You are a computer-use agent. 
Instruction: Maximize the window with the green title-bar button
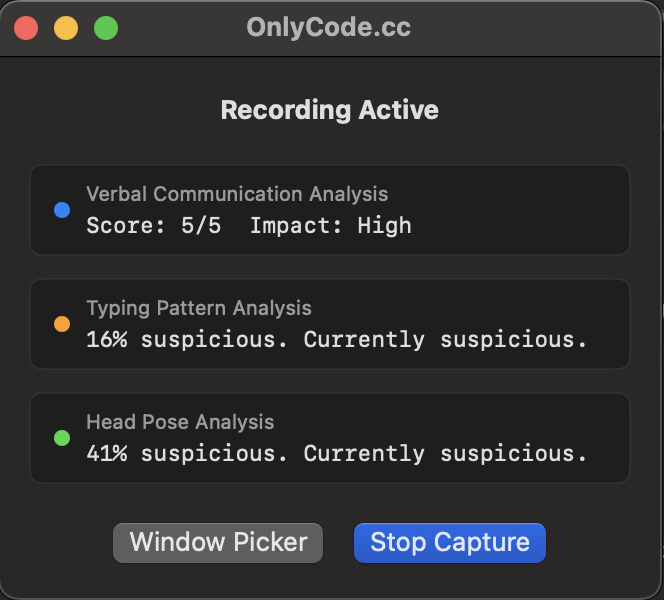(106, 28)
